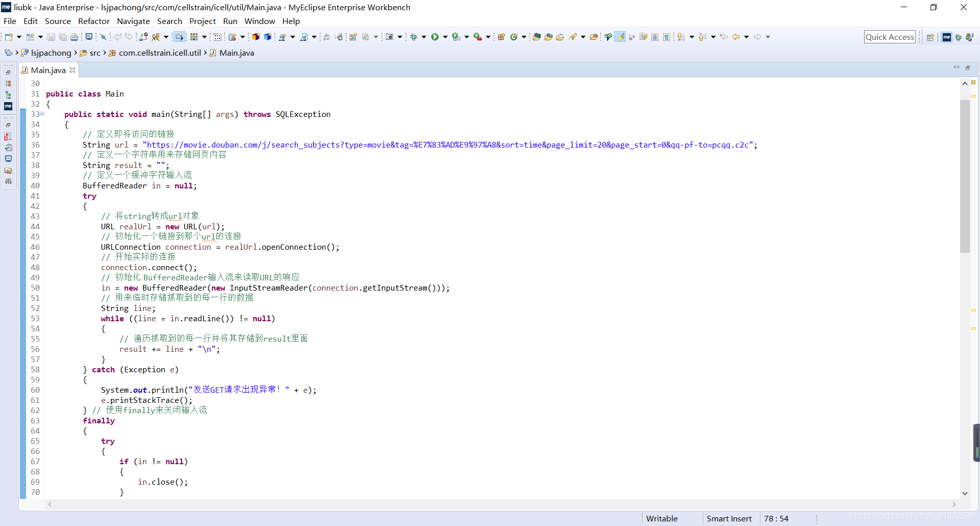Image resolution: width=980 pixels, height=526 pixels.
Task: Click lsjpachong in the breadcrumb
Action: pos(51,53)
